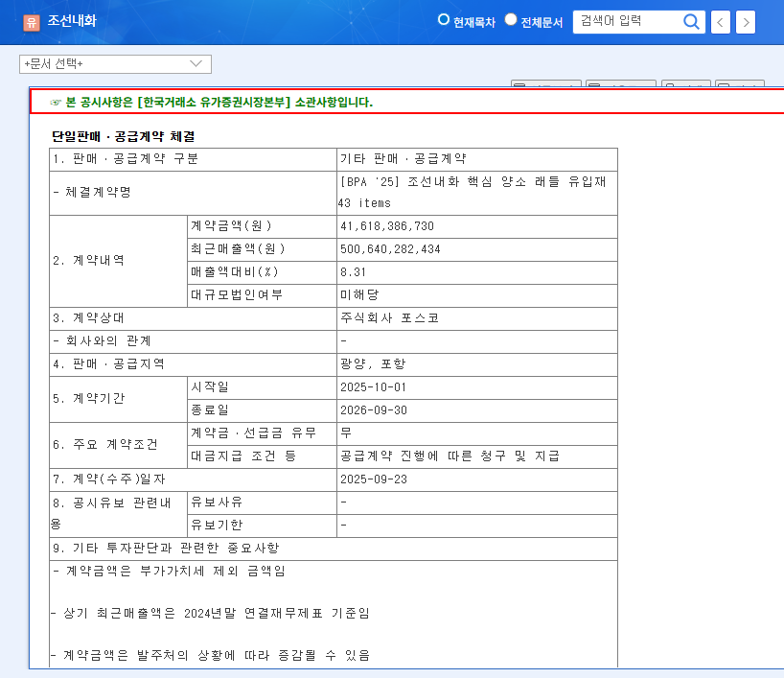784x678 pixels.
Task: Click the 2. 계약내역 row label
Action: (x=119, y=261)
